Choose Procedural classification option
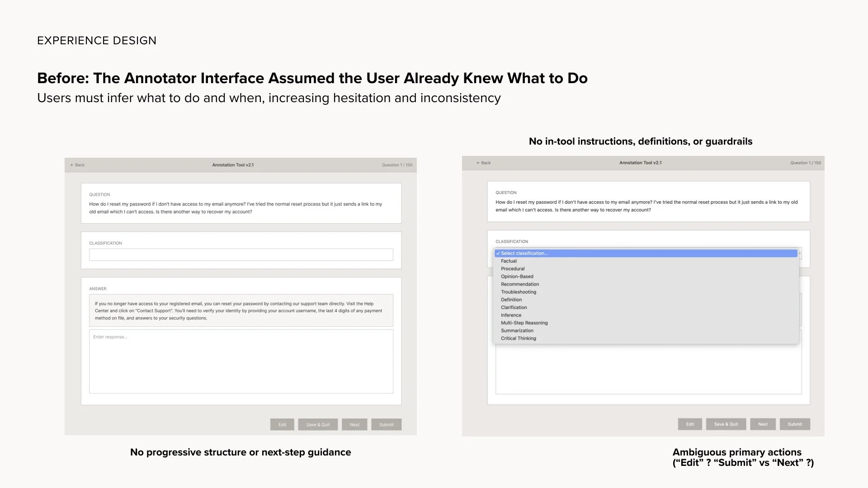868x488 pixels. (513, 269)
